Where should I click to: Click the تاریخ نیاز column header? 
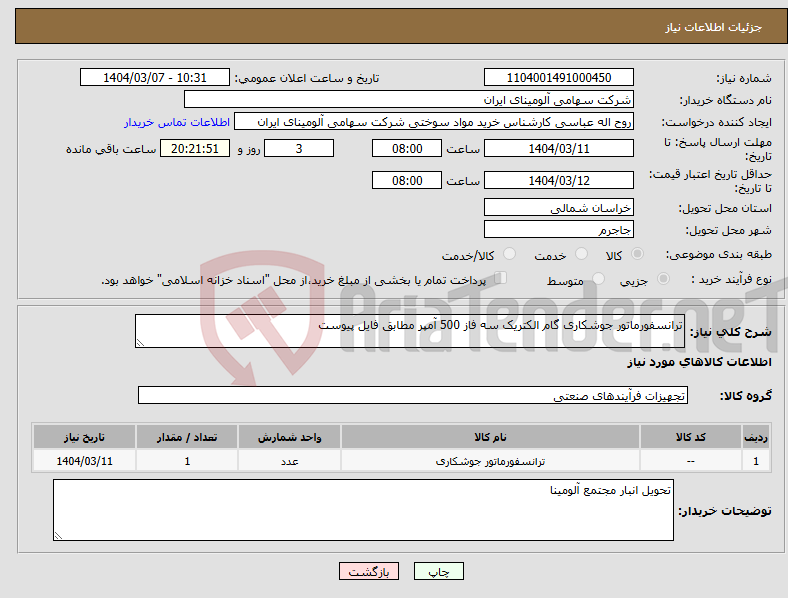point(84,437)
